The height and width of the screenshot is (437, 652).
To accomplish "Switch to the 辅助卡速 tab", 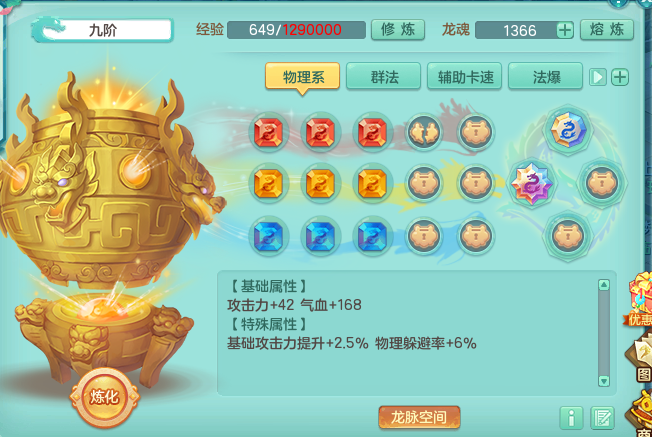I will point(464,76).
